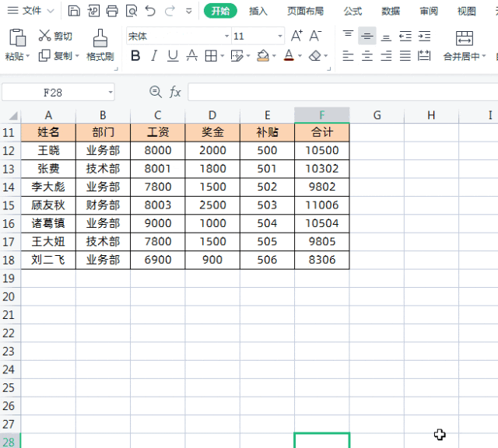Open font name 宋体 dropdown

pos(226,37)
